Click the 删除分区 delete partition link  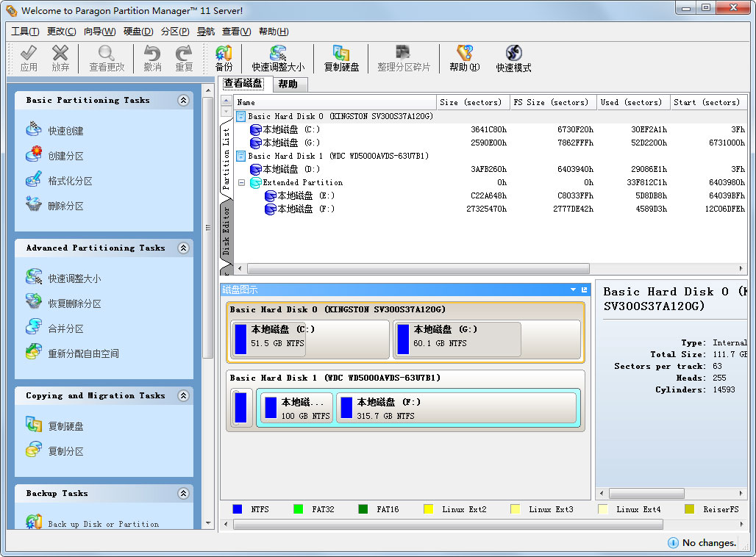tap(65, 206)
